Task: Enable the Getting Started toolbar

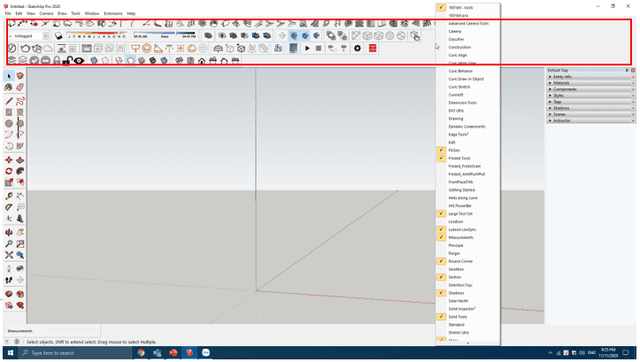Action: pyautogui.click(x=468, y=190)
